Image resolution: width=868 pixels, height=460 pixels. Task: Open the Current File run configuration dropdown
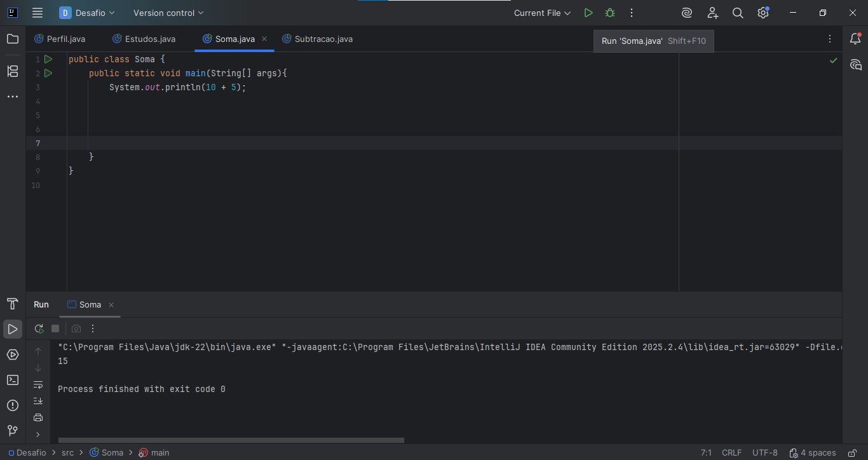[x=542, y=13]
